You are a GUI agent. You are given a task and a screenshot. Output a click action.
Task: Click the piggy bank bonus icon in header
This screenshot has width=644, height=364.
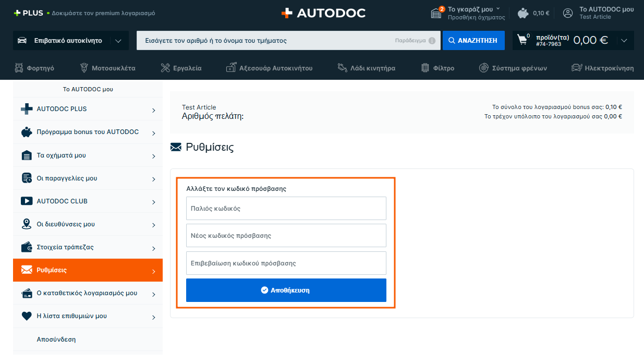click(x=524, y=13)
